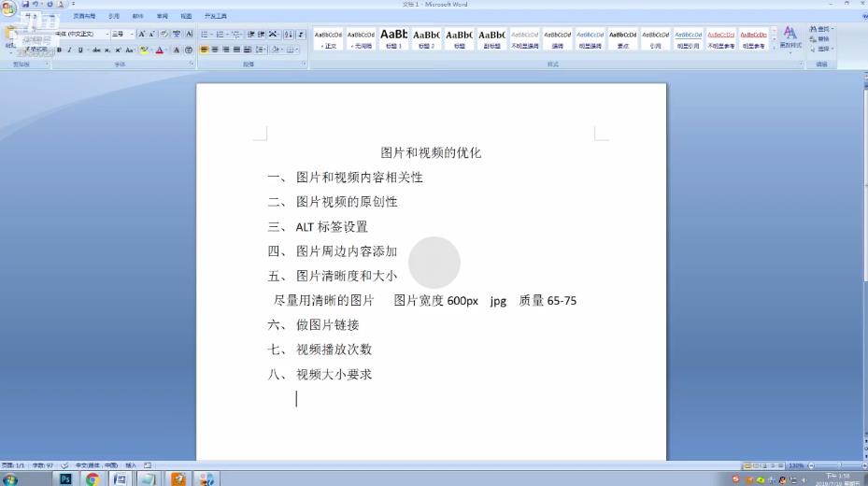Click the Save icon in Quick Access Toolbar
868x486 pixels.
click(25, 5)
